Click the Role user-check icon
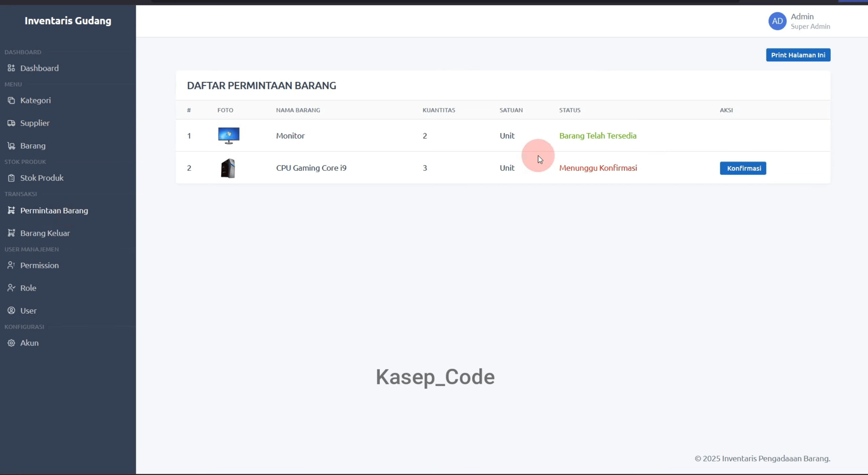 [11, 288]
